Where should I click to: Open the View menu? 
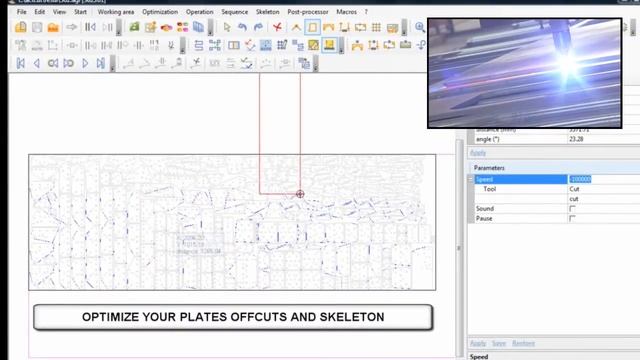click(59, 12)
